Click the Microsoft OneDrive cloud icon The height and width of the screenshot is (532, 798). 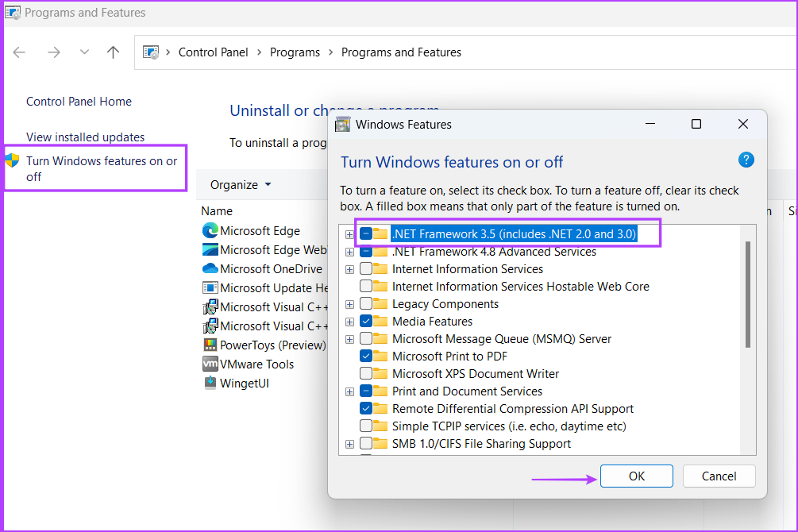click(210, 268)
